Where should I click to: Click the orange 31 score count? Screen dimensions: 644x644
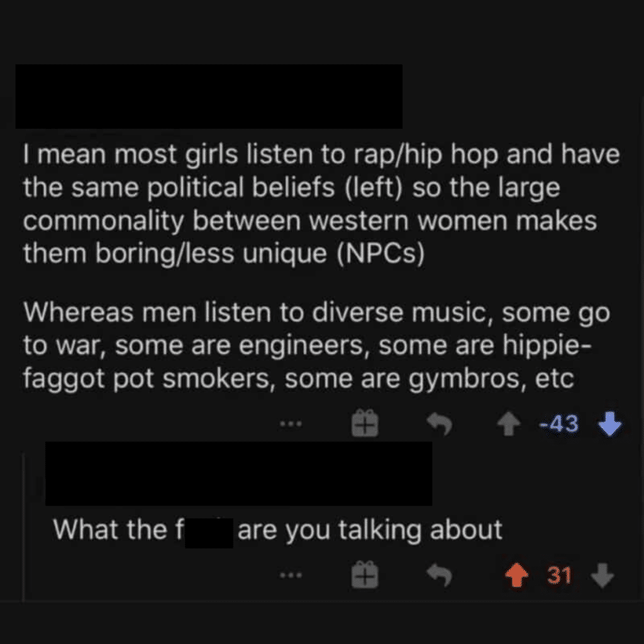(x=559, y=575)
